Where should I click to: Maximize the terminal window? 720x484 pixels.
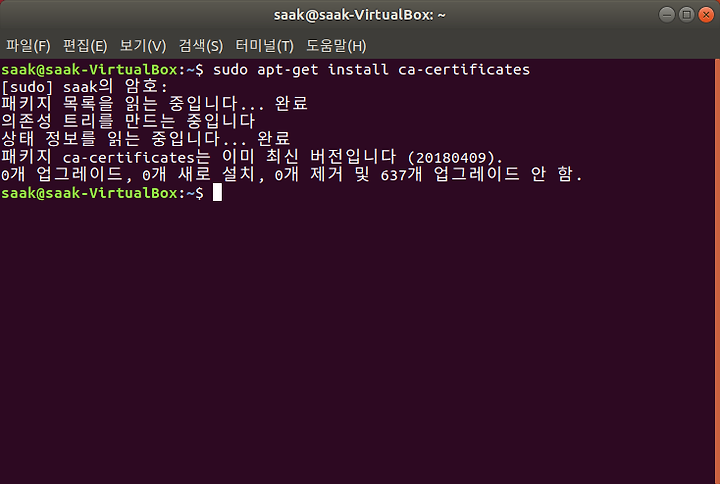686,15
